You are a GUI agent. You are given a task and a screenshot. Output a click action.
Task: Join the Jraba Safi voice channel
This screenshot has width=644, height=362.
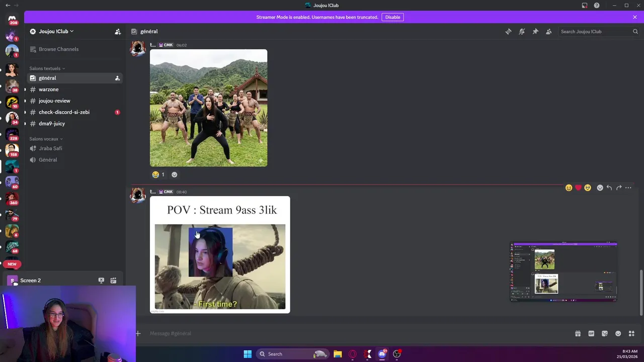[x=74, y=148]
